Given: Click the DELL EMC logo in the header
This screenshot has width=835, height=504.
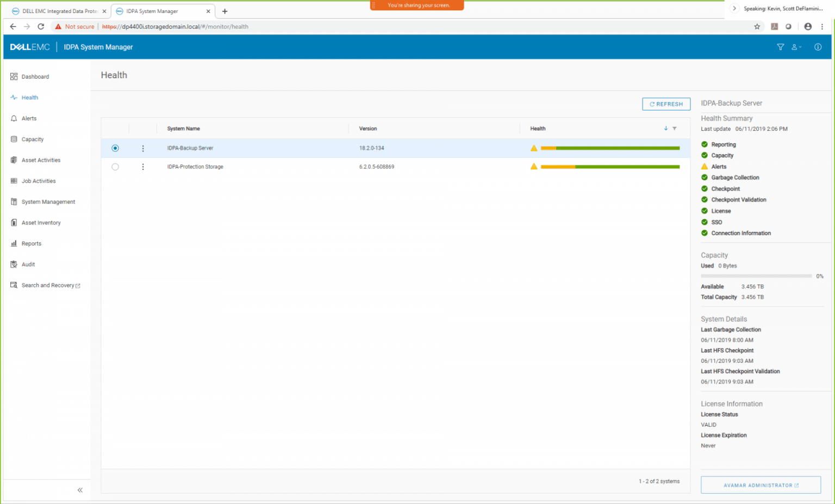Looking at the screenshot, I should coord(30,47).
